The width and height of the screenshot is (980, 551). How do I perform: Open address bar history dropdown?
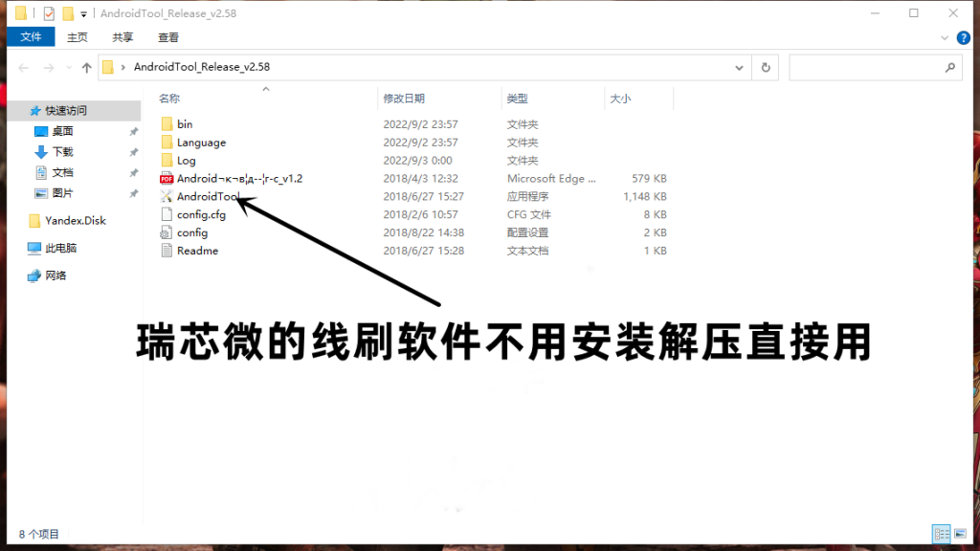[740, 68]
